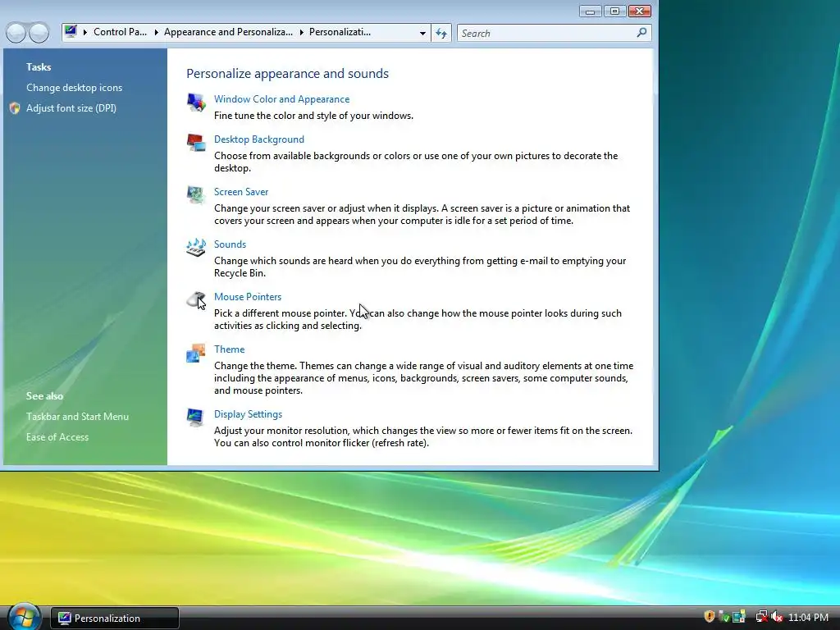Minimize the Personalization window
Screen dimensions: 840x630
(590, 11)
